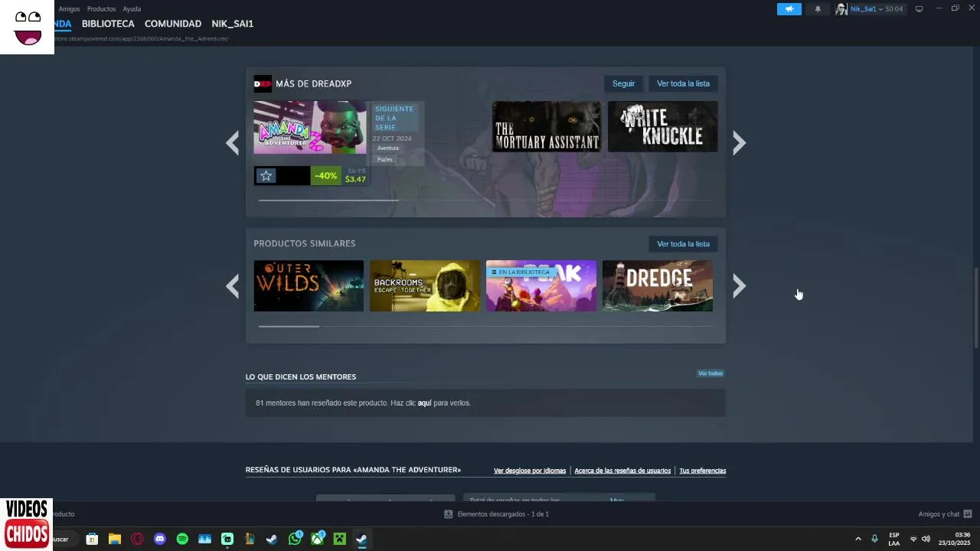Screen dimensions: 980x551
Task: Click the Puzles tag
Action: [x=385, y=159]
